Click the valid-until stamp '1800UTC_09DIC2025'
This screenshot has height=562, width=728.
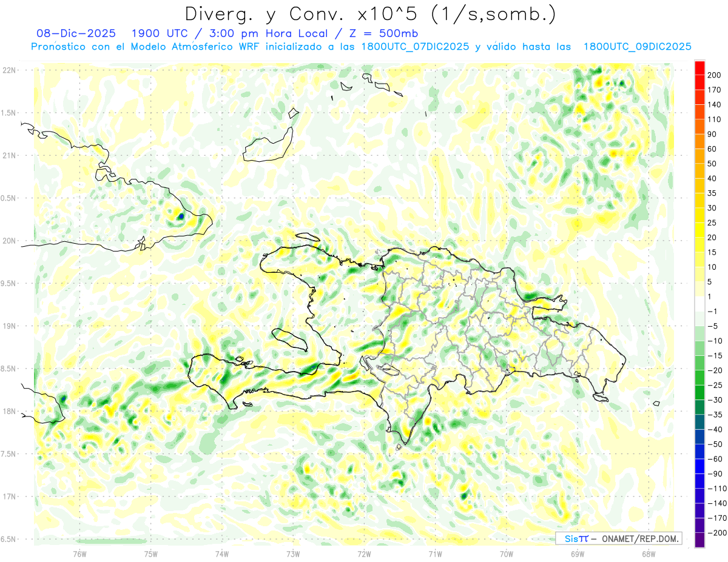tap(637, 47)
